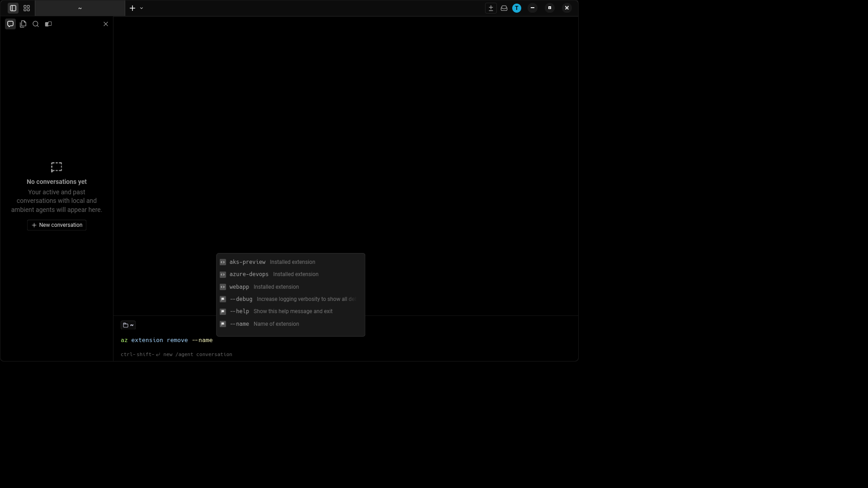Choose azure-devops installed extension suggestion
This screenshot has width=868, height=488.
pyautogui.click(x=291, y=274)
